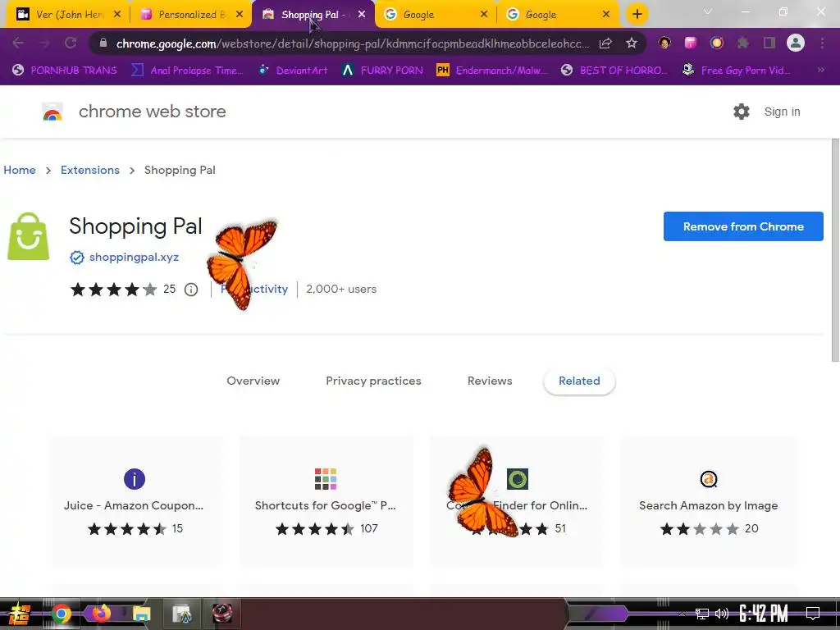Click Sign in on the web store
840x630 pixels.
coord(782,112)
